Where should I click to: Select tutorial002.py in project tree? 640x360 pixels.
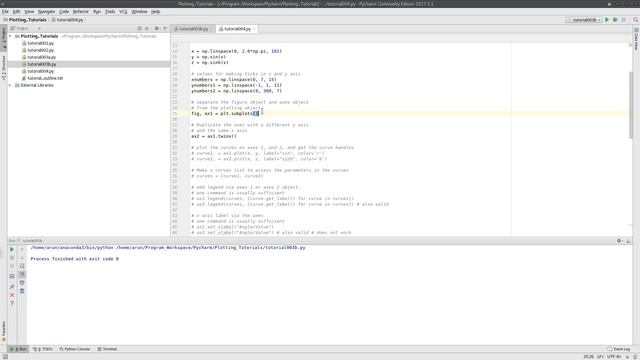click(40, 50)
